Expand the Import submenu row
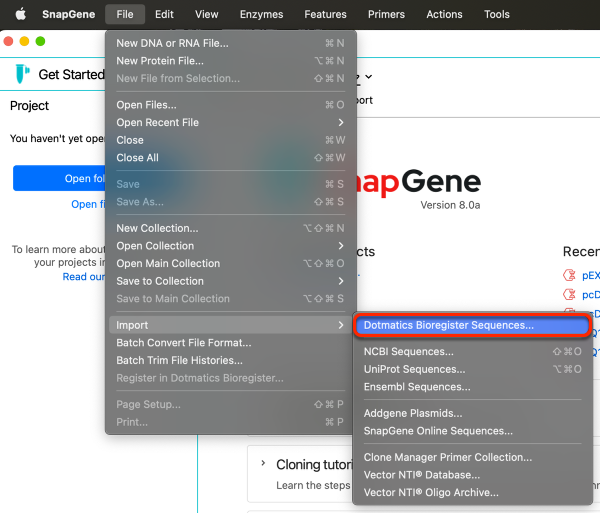Screen dimensions: 600x513 point(230,325)
